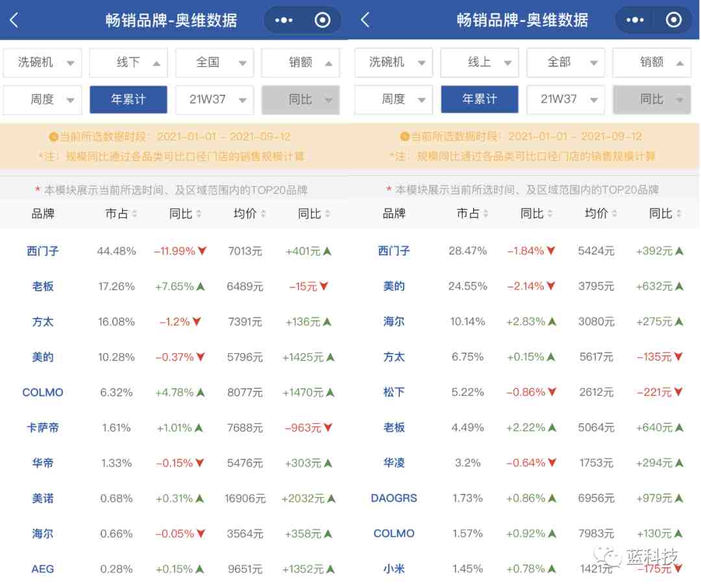Open 西门子 brand in offline list
The width and height of the screenshot is (701, 588).
coord(42,251)
